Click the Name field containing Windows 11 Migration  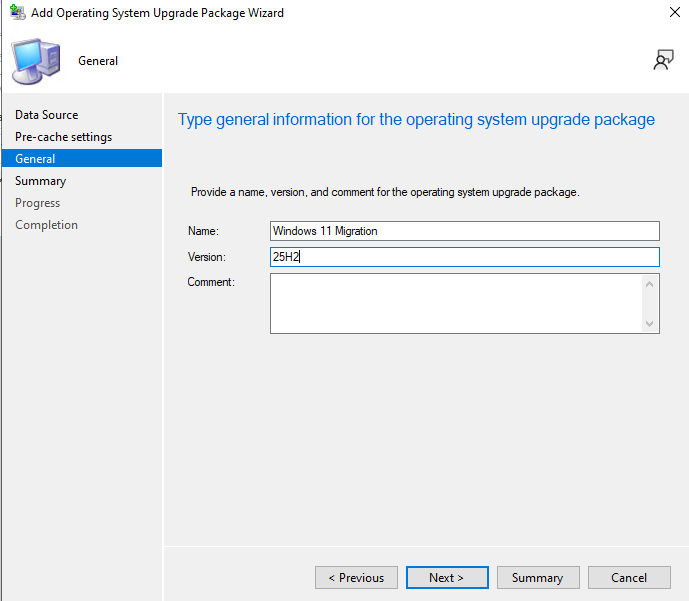tap(464, 231)
